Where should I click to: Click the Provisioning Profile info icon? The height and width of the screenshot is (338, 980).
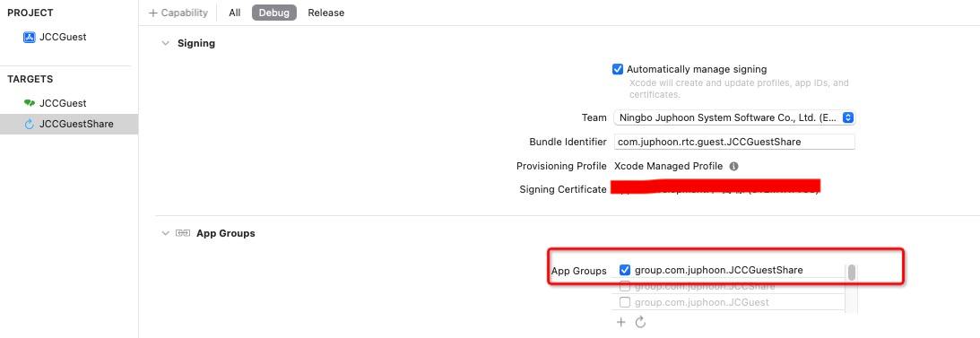click(x=733, y=166)
